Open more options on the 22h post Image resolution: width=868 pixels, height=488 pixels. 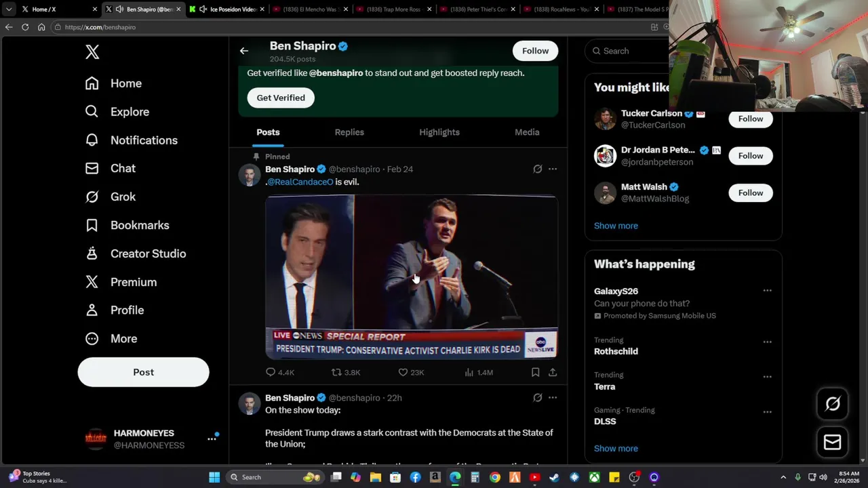pos(553,398)
